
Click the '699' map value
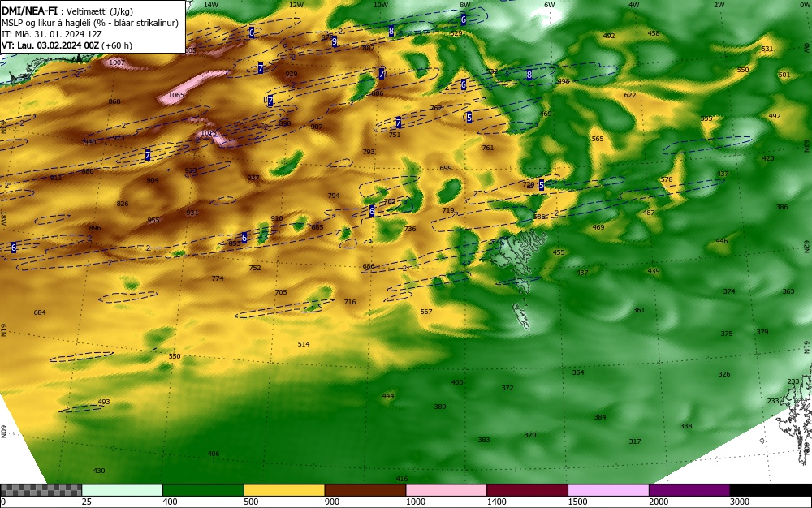pyautogui.click(x=446, y=168)
